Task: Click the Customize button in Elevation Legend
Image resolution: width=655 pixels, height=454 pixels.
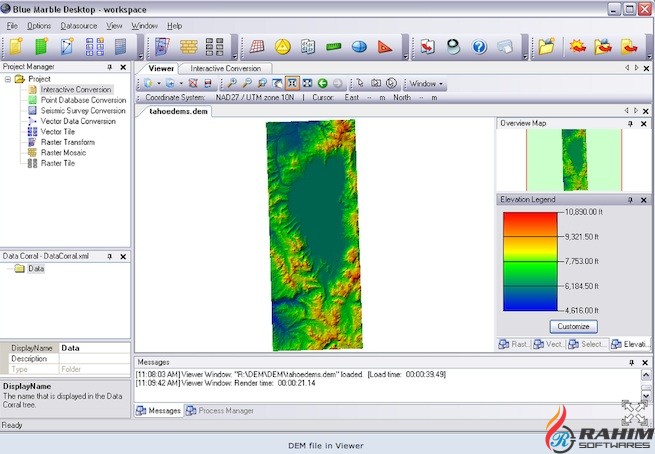Action: 574,326
